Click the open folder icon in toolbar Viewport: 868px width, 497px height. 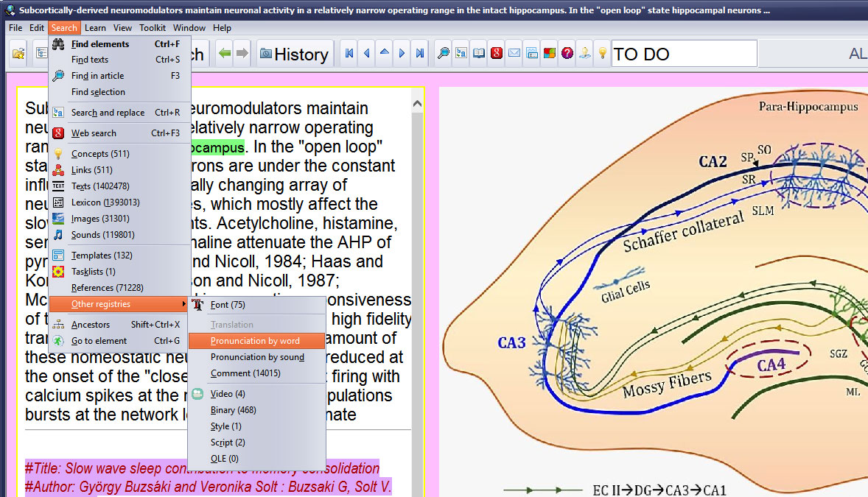(x=18, y=54)
